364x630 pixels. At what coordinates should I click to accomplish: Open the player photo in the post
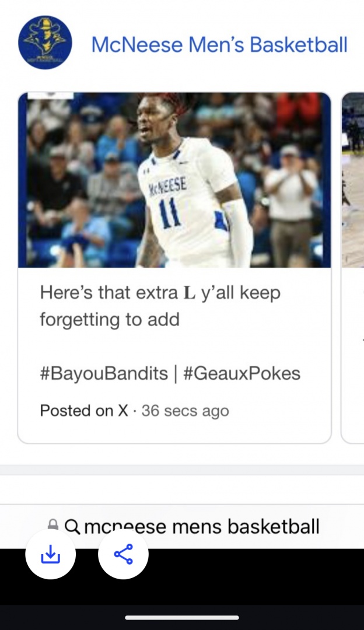point(174,180)
